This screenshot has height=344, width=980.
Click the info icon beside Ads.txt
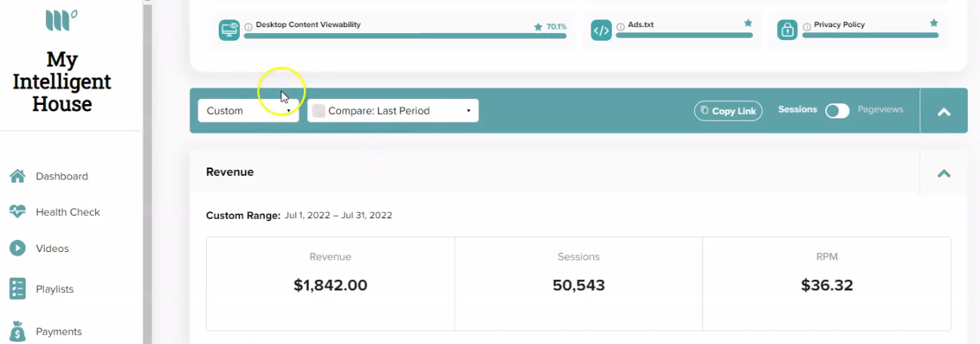click(621, 26)
